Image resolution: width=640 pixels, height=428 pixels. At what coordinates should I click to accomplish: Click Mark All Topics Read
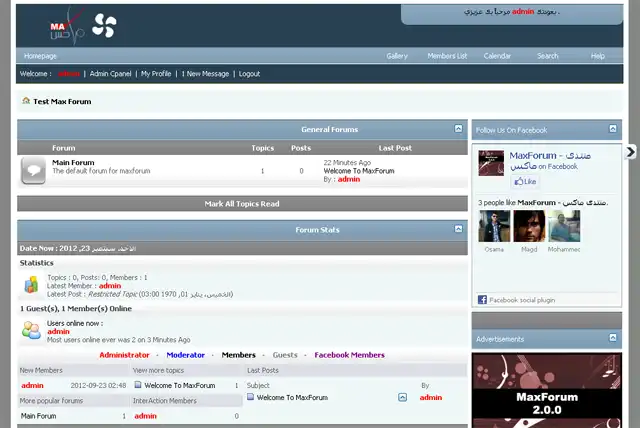pos(242,204)
